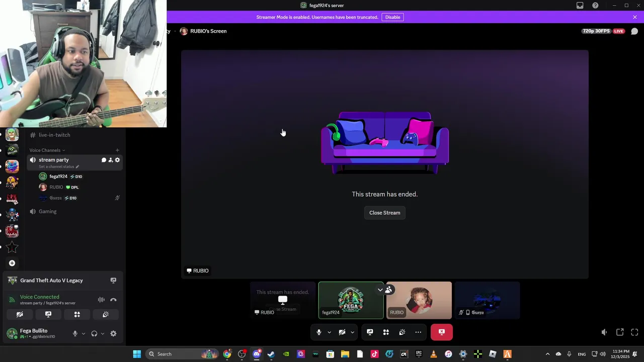Turn on camera in call controls
This screenshot has height=362, width=644.
(342, 332)
